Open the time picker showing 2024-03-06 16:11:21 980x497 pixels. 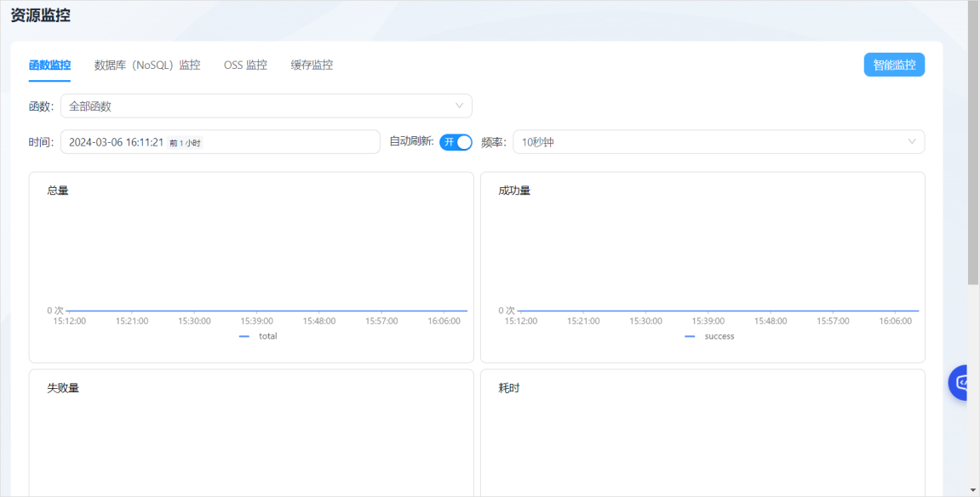220,142
